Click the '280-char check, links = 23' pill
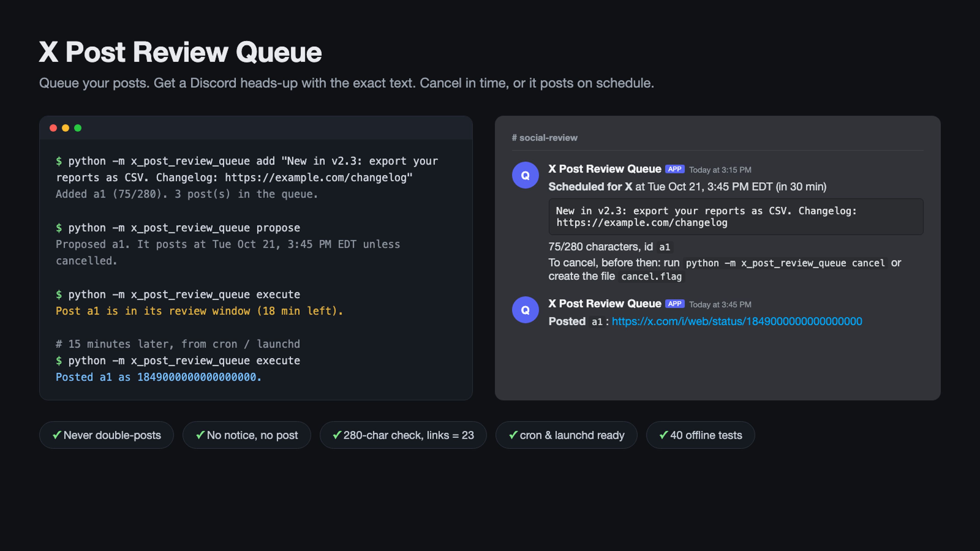 [x=403, y=435]
